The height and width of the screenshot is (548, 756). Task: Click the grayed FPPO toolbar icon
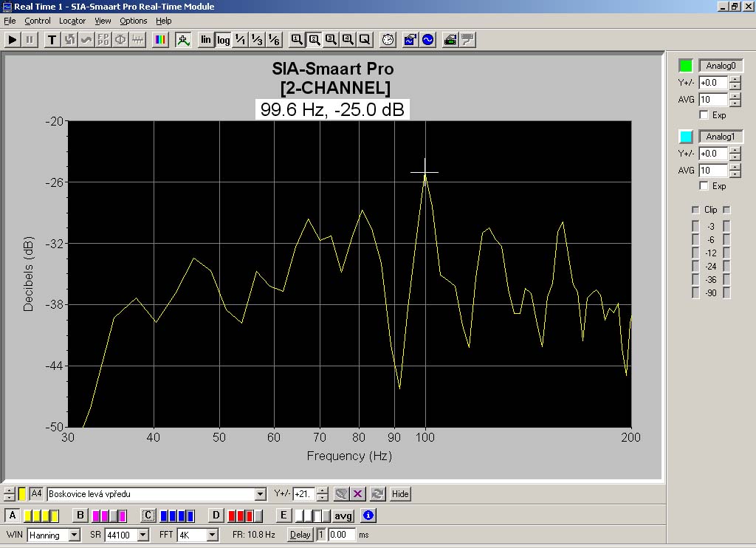point(103,40)
